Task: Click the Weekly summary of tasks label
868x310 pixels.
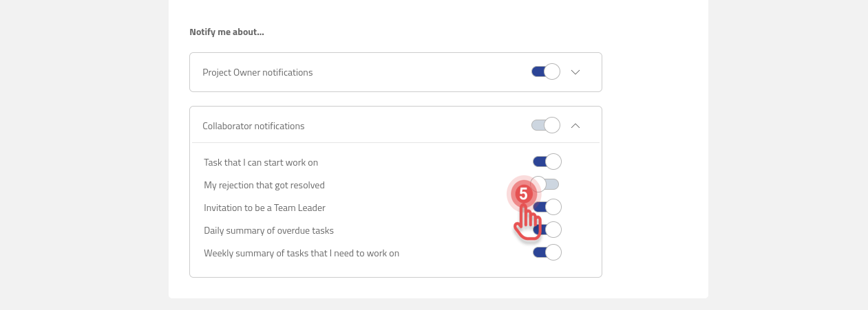Action: [x=301, y=253]
